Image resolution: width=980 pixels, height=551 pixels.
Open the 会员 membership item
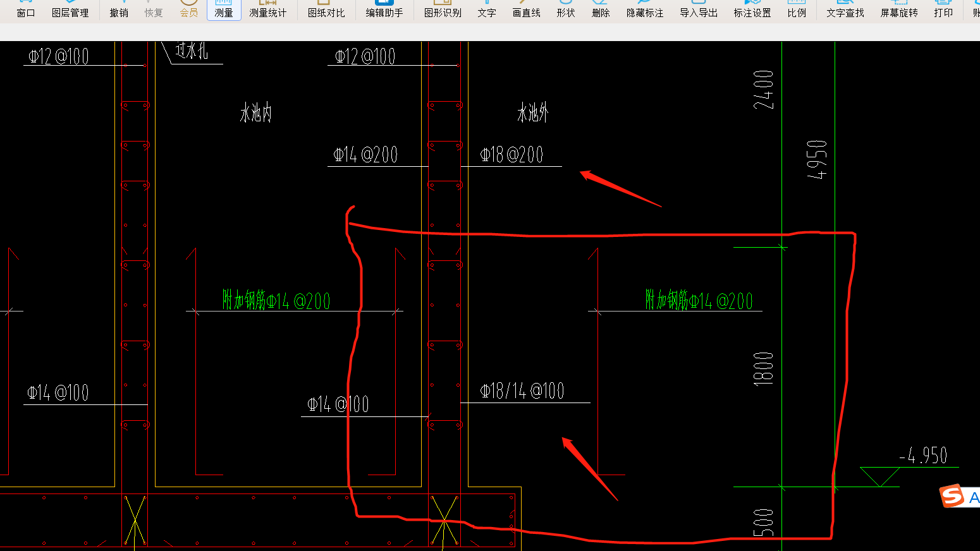click(189, 9)
